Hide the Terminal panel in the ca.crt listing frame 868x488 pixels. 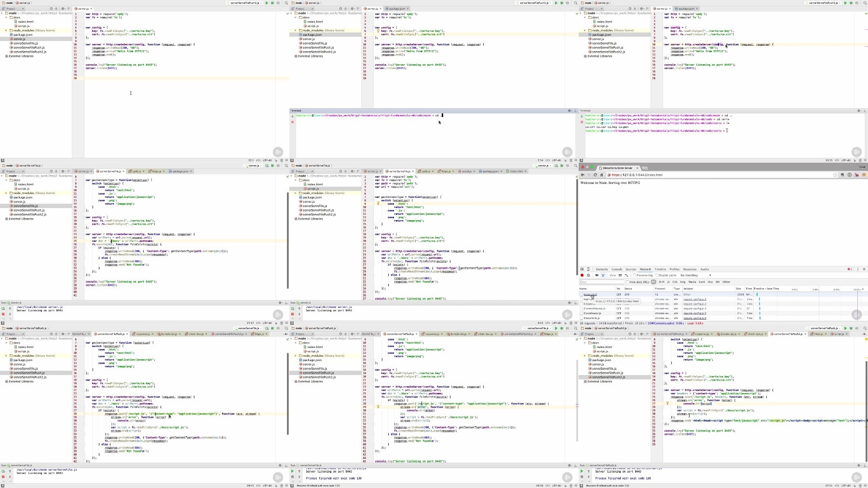point(864,111)
